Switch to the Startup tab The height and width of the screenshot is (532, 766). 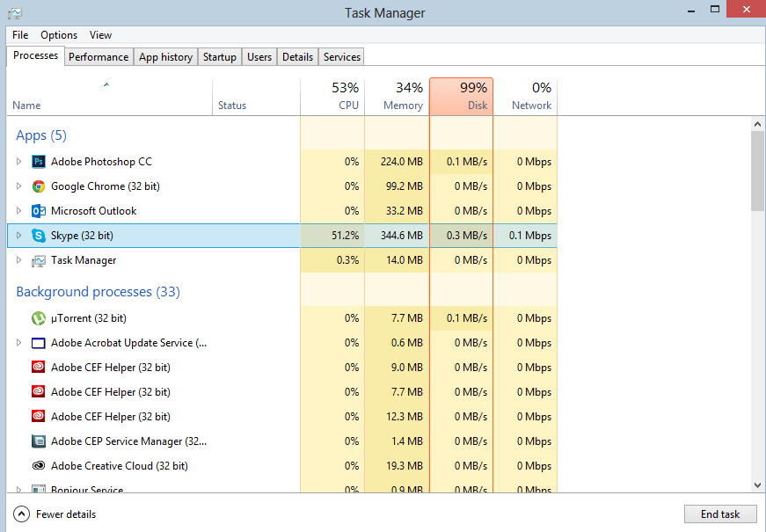220,57
